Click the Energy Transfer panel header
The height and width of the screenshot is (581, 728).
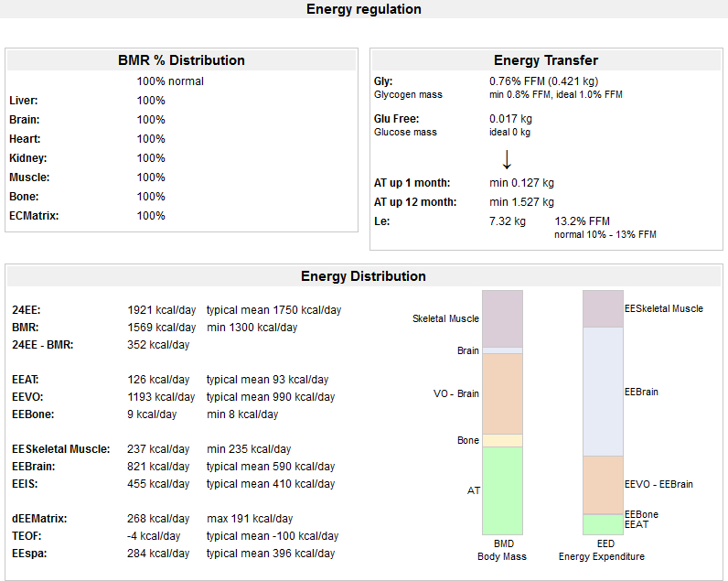coord(546,60)
